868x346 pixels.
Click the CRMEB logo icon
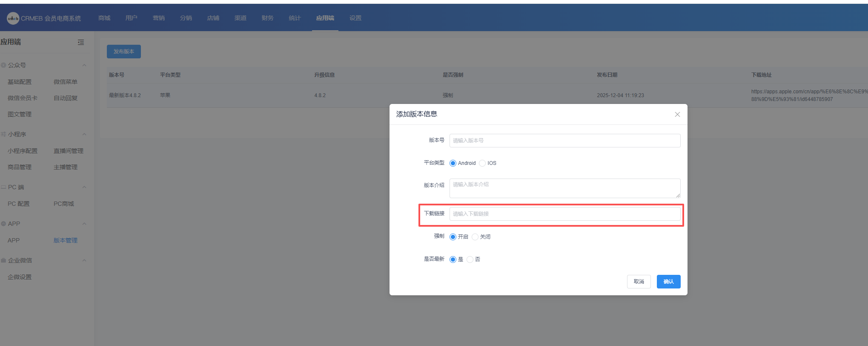pyautogui.click(x=13, y=18)
